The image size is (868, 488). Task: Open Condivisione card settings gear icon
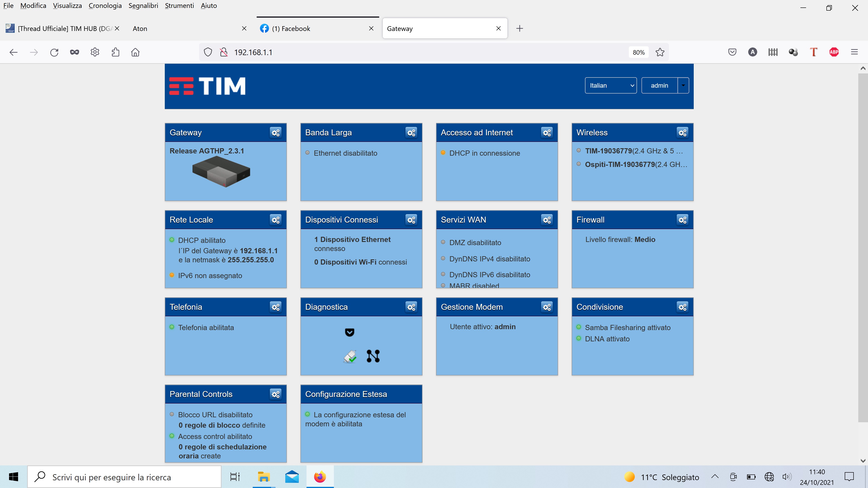point(682,307)
